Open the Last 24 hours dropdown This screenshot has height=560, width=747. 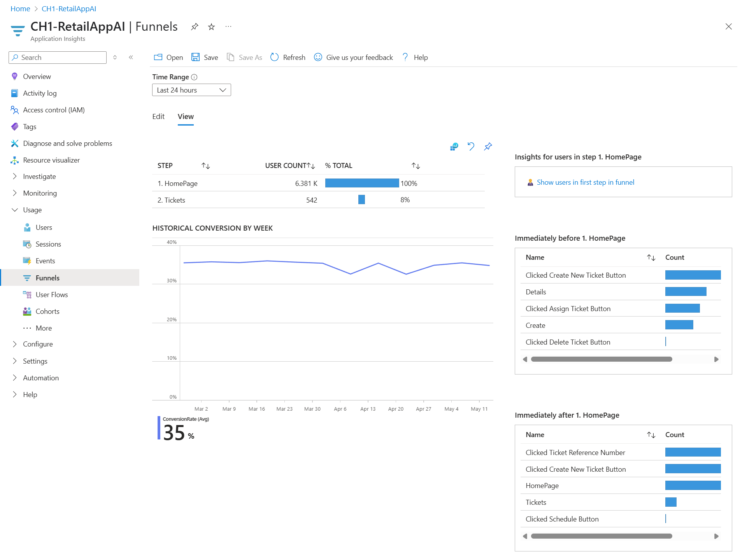click(x=191, y=90)
